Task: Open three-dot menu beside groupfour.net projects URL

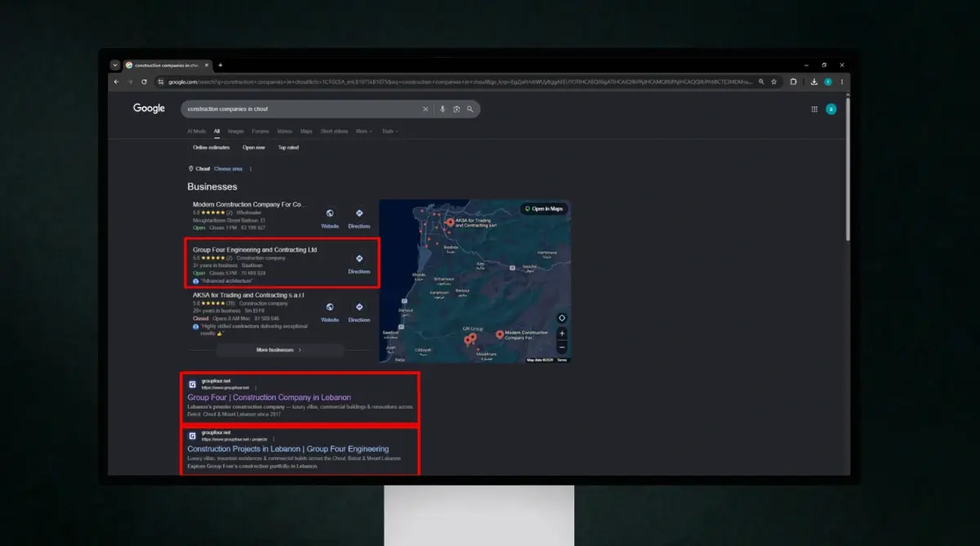Action: point(274,439)
